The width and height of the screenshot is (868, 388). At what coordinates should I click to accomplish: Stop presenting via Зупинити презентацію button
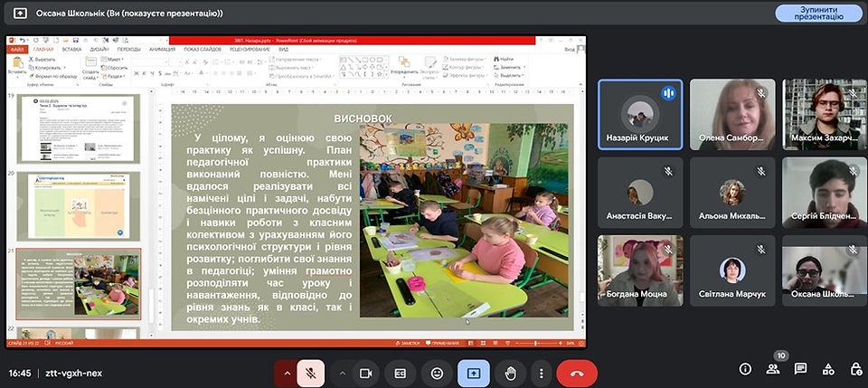pos(818,14)
